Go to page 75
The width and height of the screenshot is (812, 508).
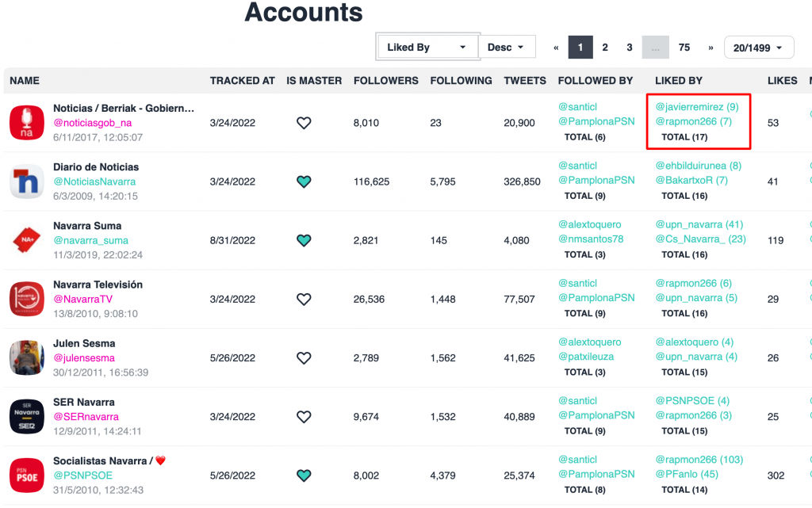coord(684,47)
